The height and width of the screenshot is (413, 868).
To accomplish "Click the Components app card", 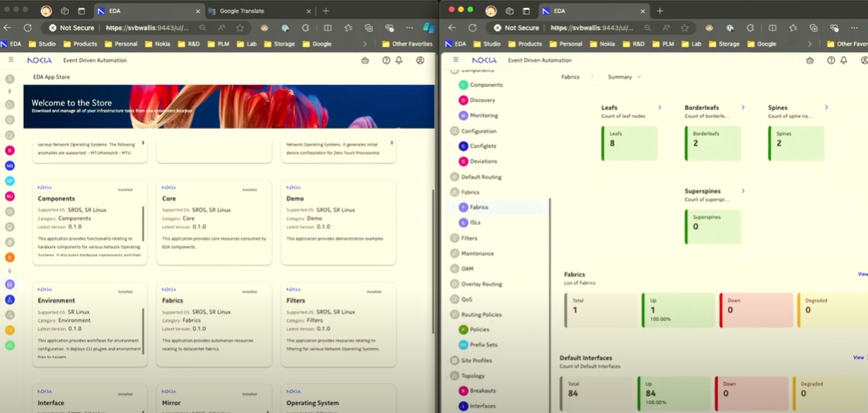I will click(x=90, y=222).
